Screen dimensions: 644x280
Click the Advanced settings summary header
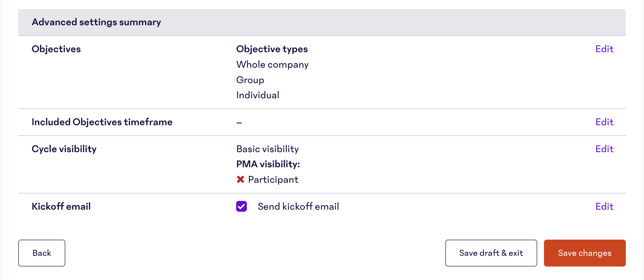96,22
